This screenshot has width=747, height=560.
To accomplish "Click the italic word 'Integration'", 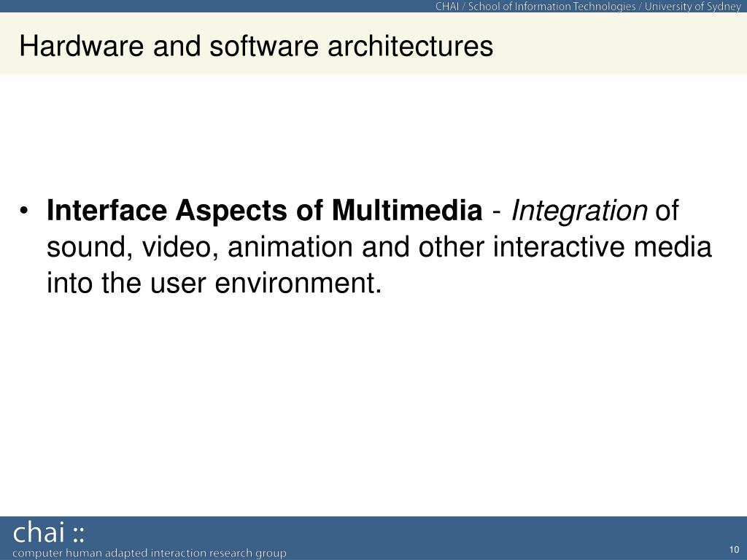I will (578, 211).
